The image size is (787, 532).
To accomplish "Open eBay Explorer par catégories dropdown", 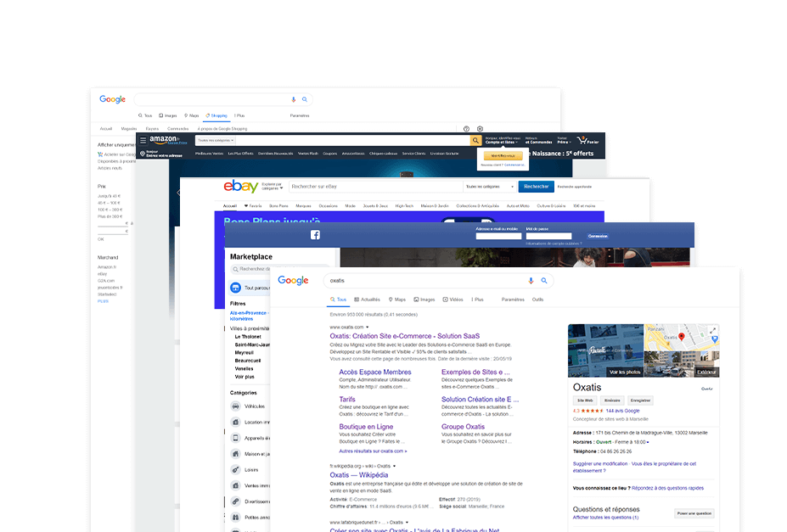I will [272, 187].
